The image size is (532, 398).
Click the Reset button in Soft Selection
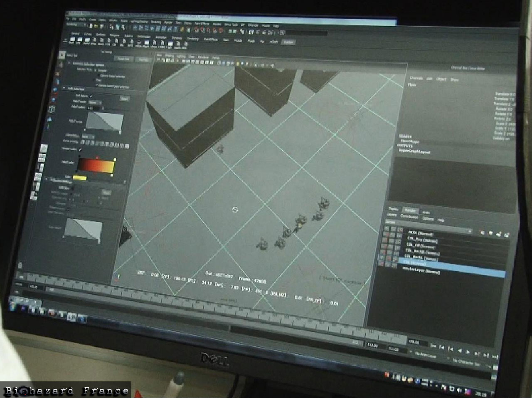click(x=124, y=99)
